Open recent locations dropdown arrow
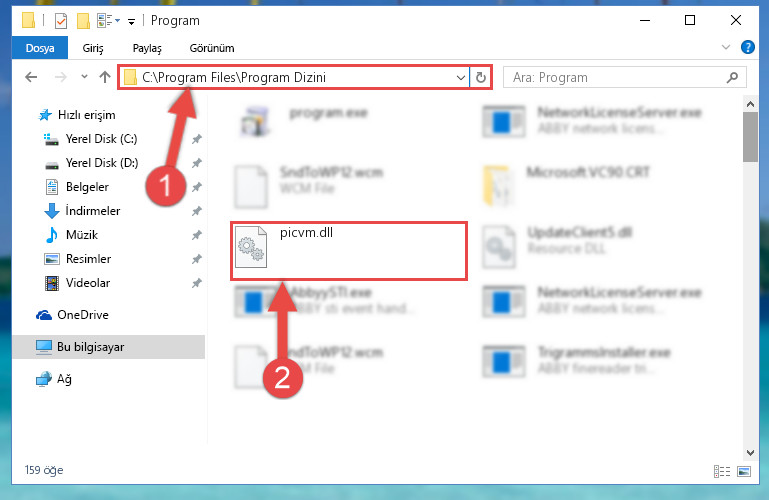Screen dimensions: 769x500 point(84,77)
